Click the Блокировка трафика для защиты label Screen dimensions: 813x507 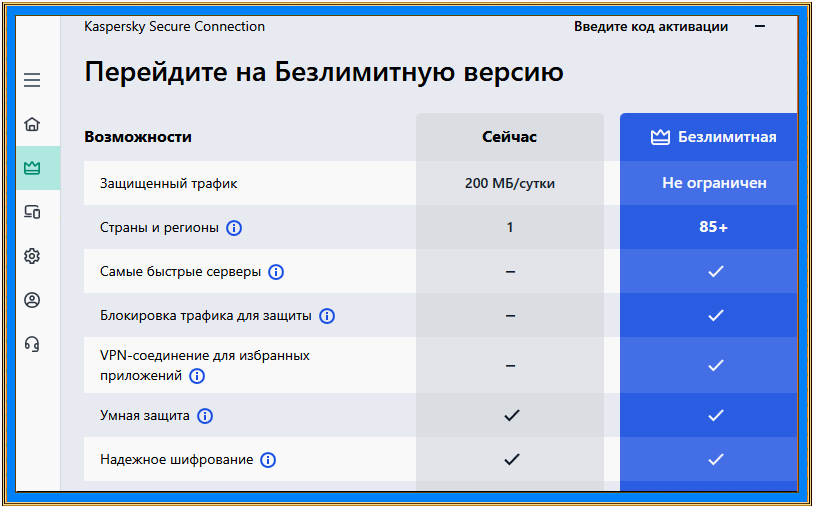[x=206, y=315]
